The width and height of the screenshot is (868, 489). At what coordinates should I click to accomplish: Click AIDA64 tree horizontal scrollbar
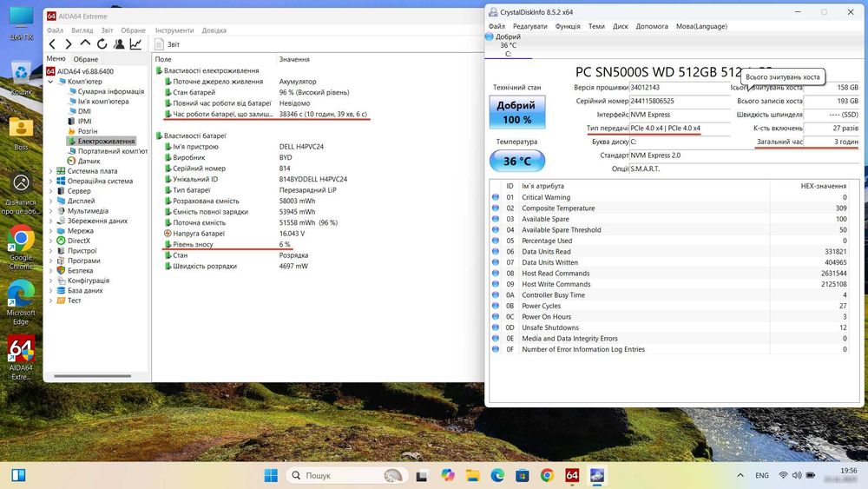point(92,376)
